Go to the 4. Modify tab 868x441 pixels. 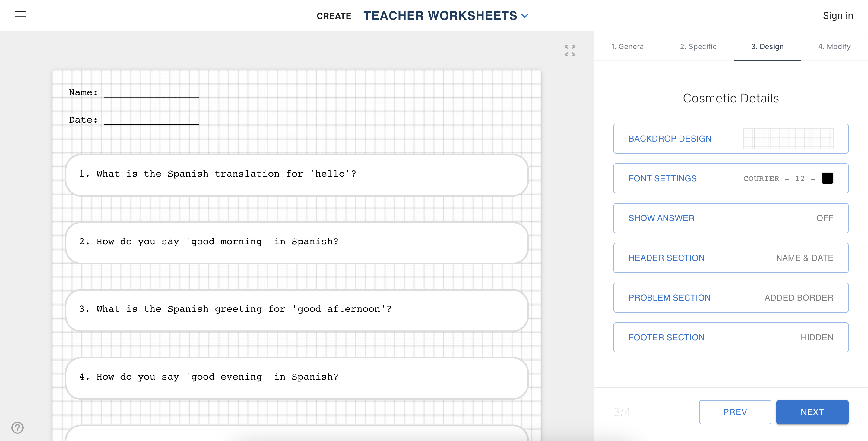pyautogui.click(x=834, y=46)
